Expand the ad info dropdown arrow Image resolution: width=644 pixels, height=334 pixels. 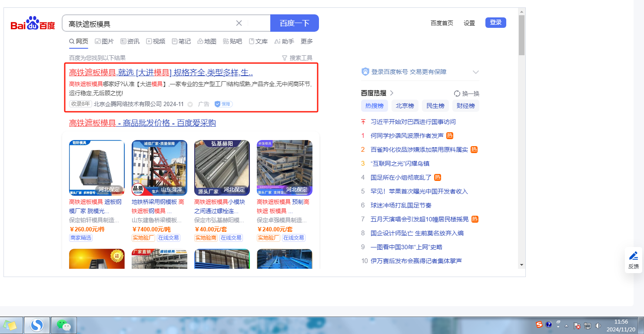pyautogui.click(x=190, y=104)
